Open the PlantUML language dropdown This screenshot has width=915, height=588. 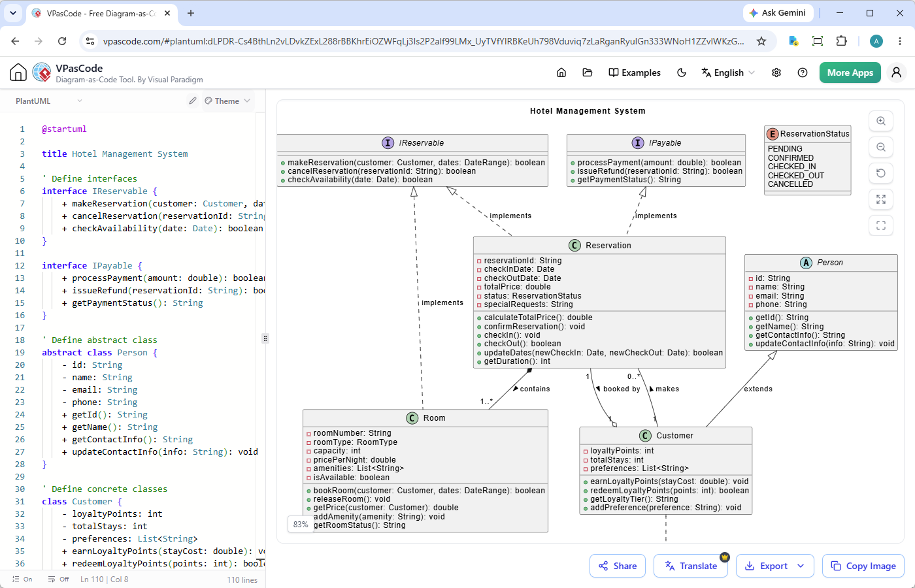point(49,101)
